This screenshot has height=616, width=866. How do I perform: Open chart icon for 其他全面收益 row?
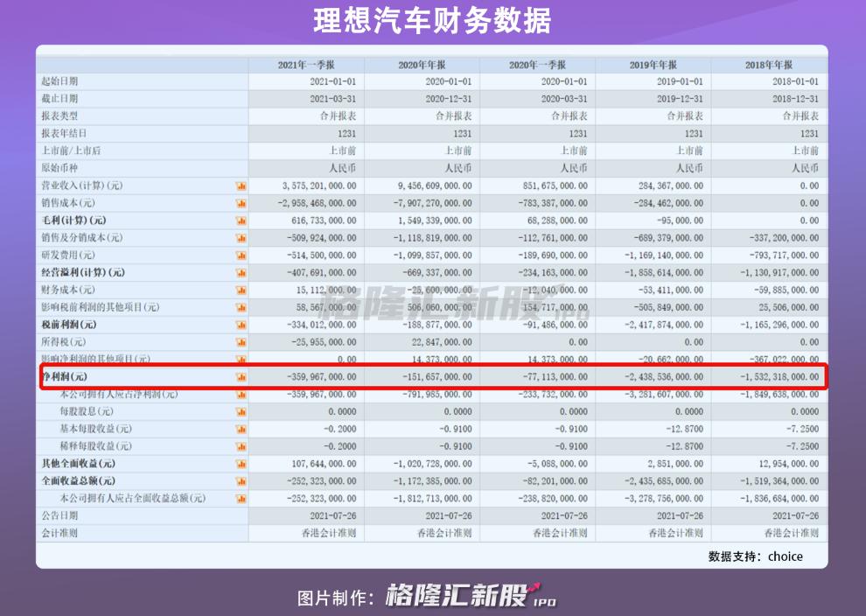pyautogui.click(x=241, y=464)
